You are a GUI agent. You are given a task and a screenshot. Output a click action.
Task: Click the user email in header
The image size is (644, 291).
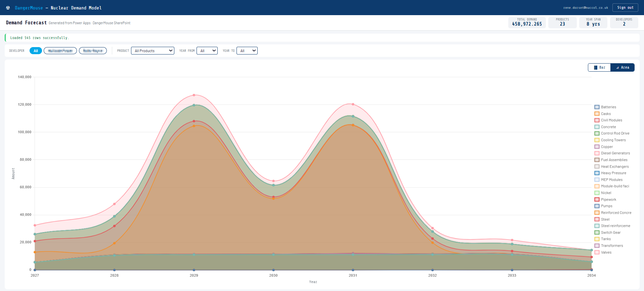click(x=586, y=8)
